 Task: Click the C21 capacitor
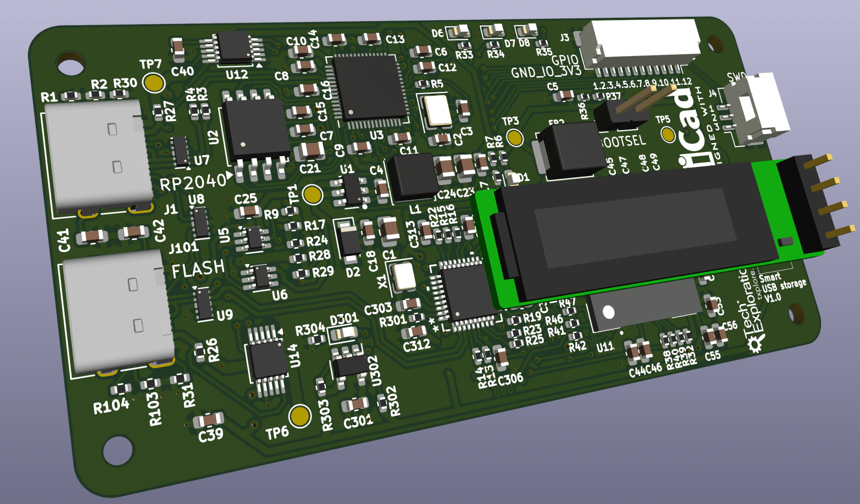309,151
